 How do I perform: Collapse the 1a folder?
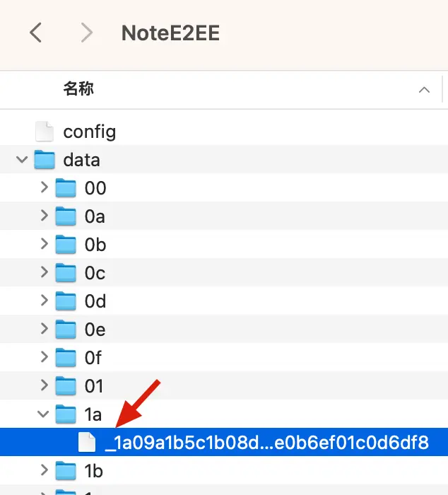point(43,414)
